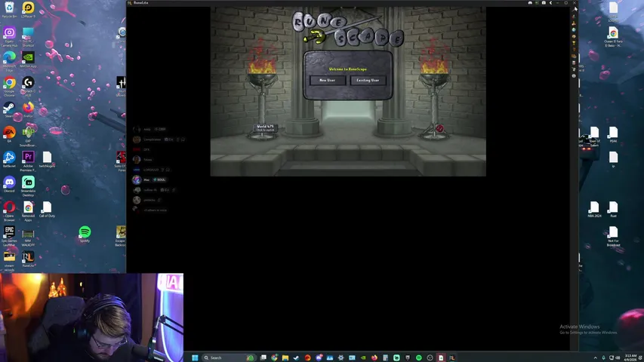Launch Google Chrome from the desktop

coord(9,86)
